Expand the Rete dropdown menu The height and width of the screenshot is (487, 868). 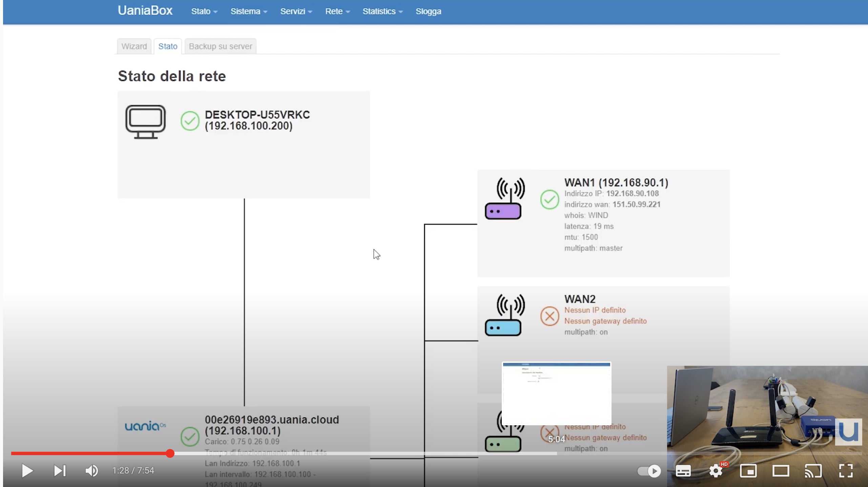coord(337,12)
